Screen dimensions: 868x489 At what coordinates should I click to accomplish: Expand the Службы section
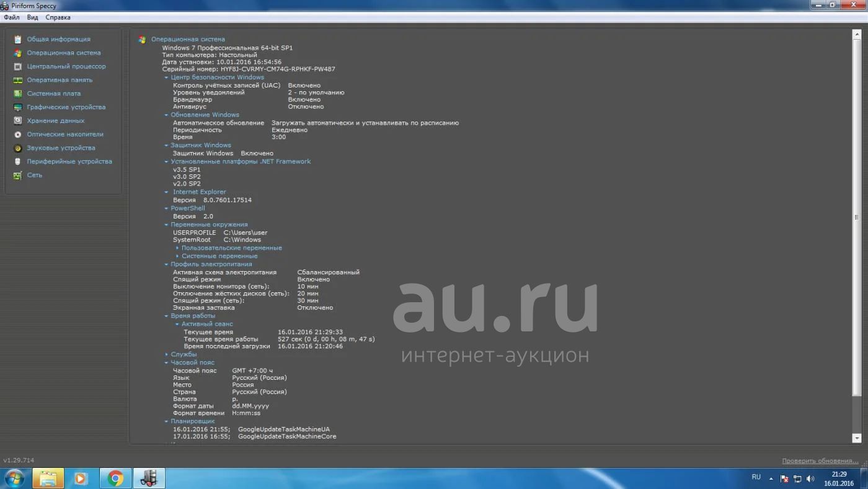(x=166, y=354)
